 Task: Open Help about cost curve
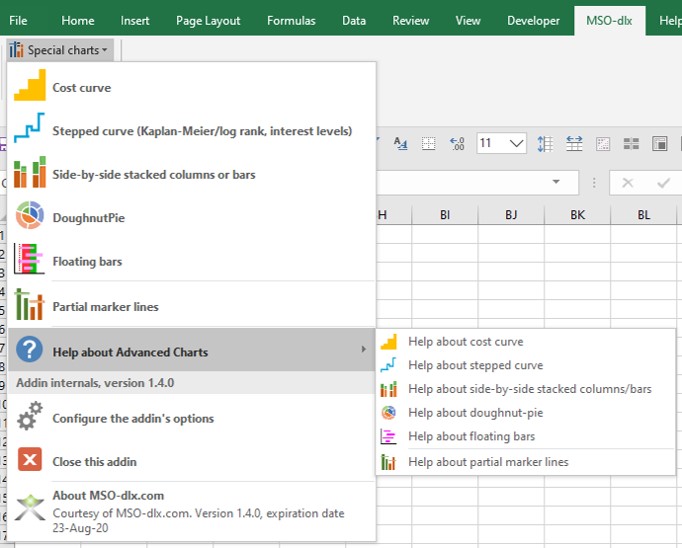pyautogui.click(x=525, y=342)
